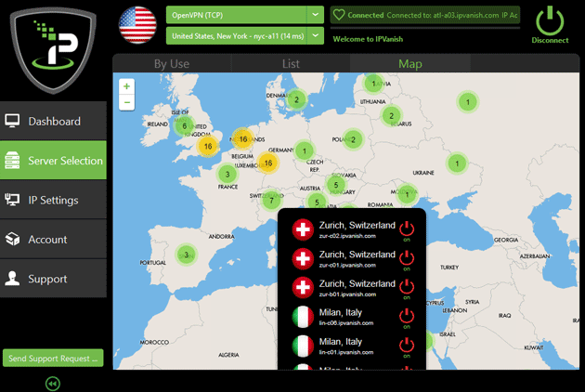Viewport: 585px width, 392px height.
Task: Toggle power for zur-c02 Zurich server
Action: 406,229
